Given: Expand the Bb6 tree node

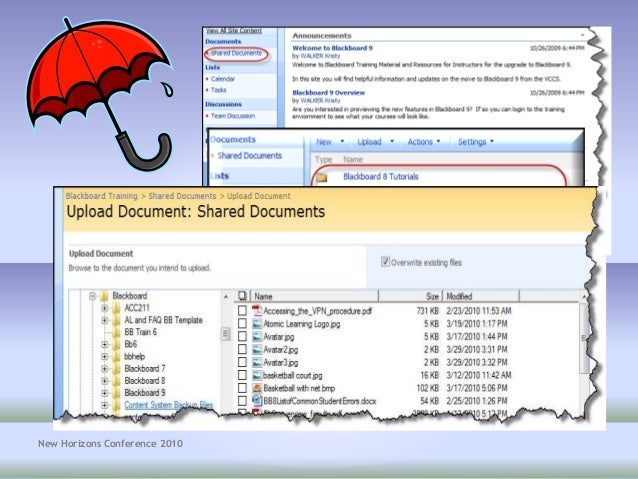Looking at the screenshot, I should (105, 344).
